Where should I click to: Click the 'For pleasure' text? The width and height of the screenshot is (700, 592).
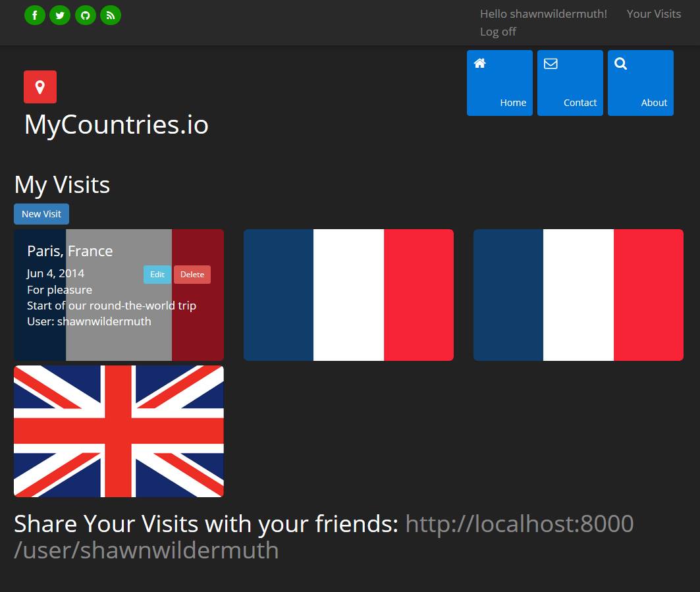pyautogui.click(x=59, y=290)
